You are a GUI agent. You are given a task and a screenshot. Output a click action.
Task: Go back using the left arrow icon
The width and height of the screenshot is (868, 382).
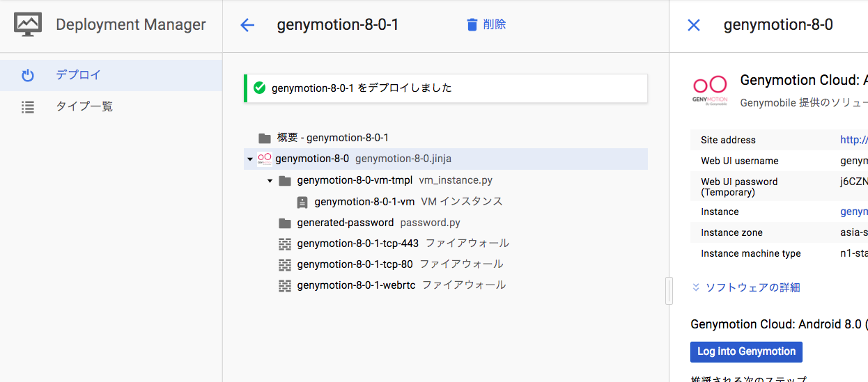click(x=247, y=25)
